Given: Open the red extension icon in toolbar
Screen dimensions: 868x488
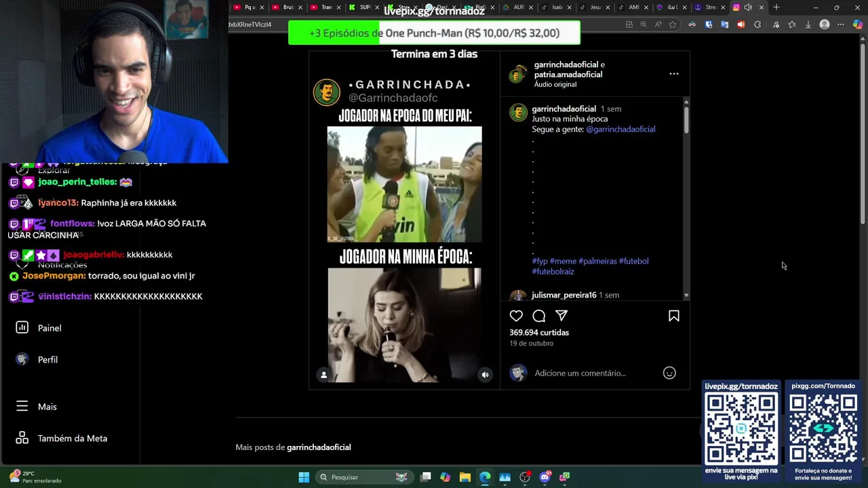Looking at the screenshot, I should (x=741, y=24).
